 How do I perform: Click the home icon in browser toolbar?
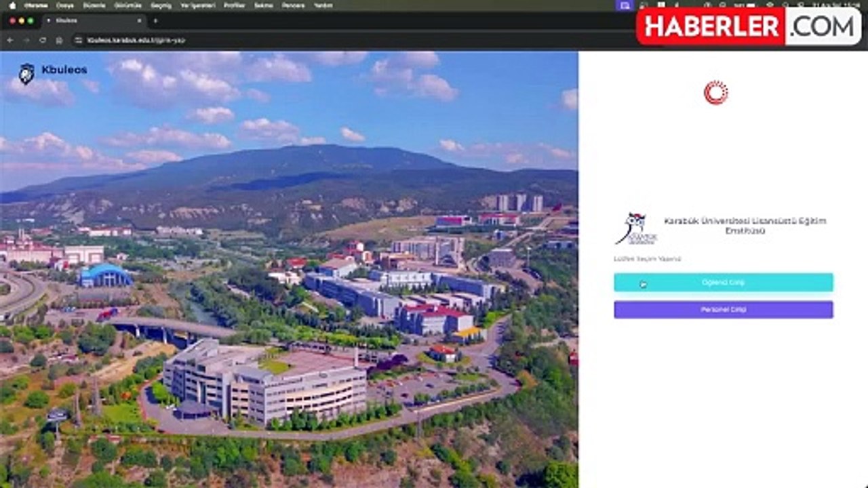tap(59, 40)
